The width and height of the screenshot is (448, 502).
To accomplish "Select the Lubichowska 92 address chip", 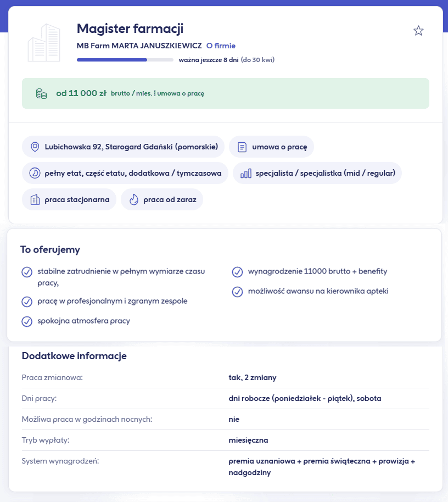I will click(x=124, y=147).
